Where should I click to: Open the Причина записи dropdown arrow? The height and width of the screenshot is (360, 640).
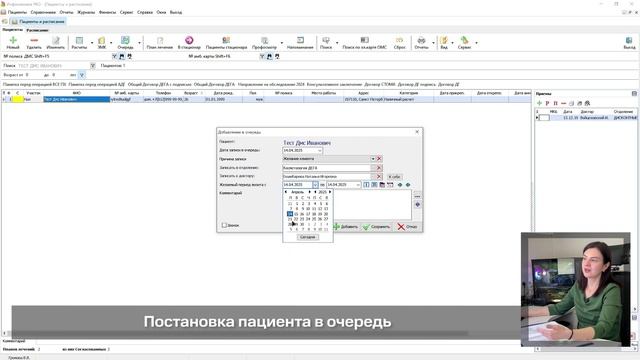point(373,159)
